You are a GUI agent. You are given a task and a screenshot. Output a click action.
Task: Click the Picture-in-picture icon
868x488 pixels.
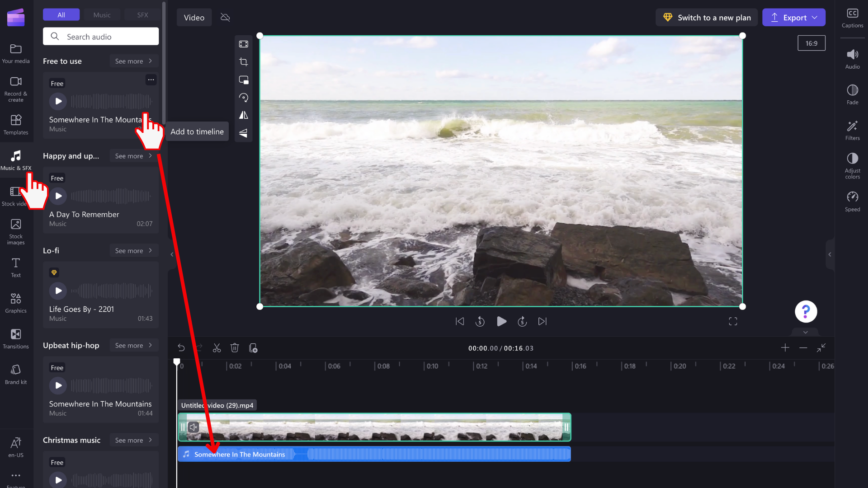tap(244, 80)
